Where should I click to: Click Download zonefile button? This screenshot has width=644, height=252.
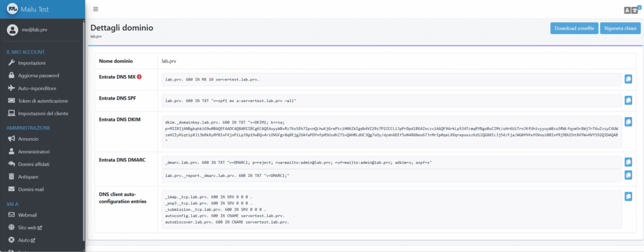[574, 28]
